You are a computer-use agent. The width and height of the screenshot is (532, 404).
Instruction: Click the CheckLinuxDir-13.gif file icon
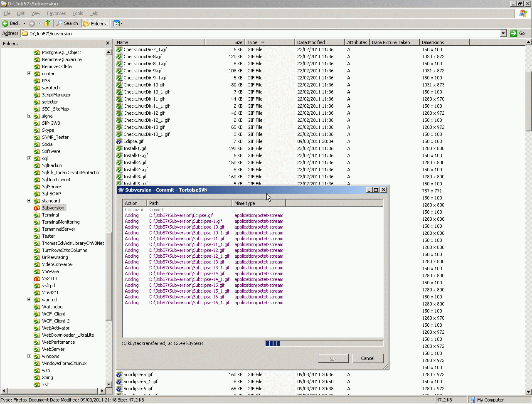click(x=119, y=127)
